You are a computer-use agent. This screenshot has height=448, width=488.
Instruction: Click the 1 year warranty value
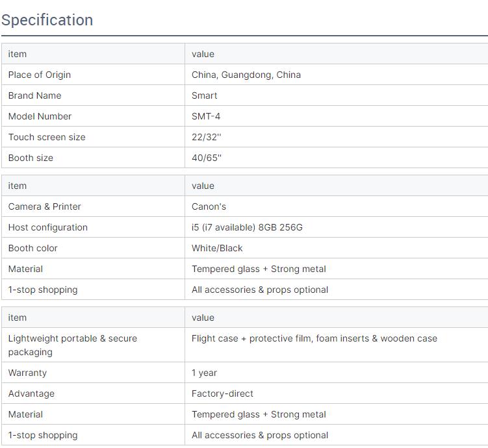click(204, 373)
